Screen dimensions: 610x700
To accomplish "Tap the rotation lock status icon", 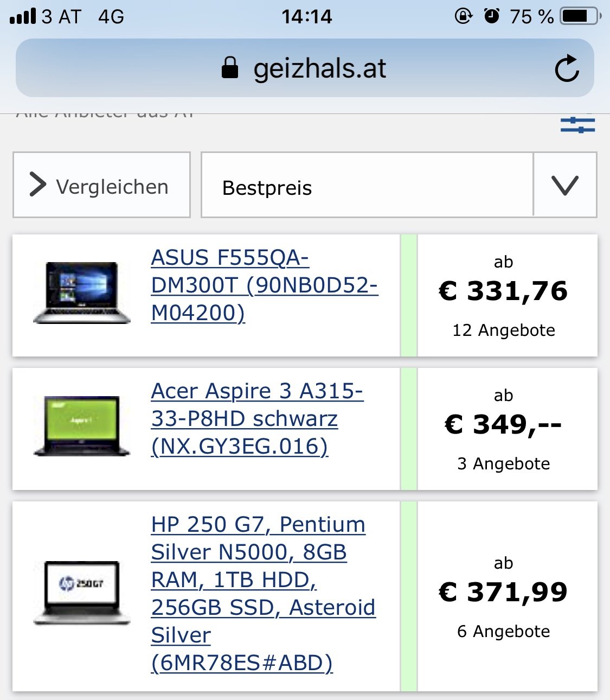I will (463, 16).
